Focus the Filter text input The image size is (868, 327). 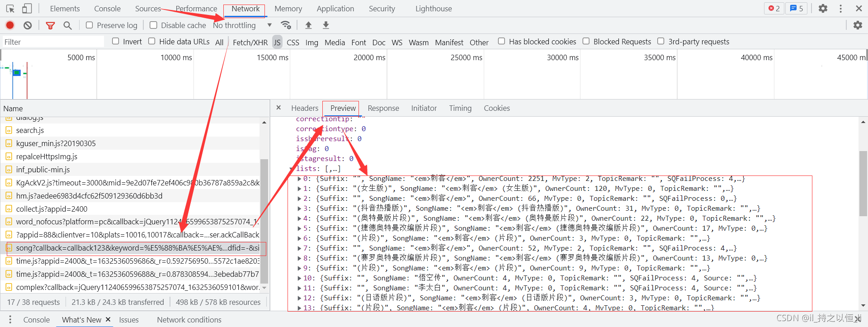[x=53, y=42]
